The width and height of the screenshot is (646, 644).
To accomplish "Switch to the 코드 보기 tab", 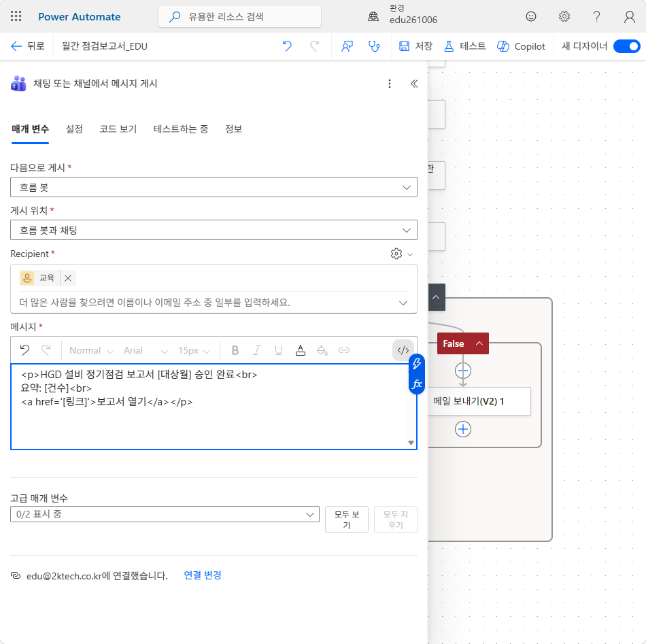I will coord(118,129).
